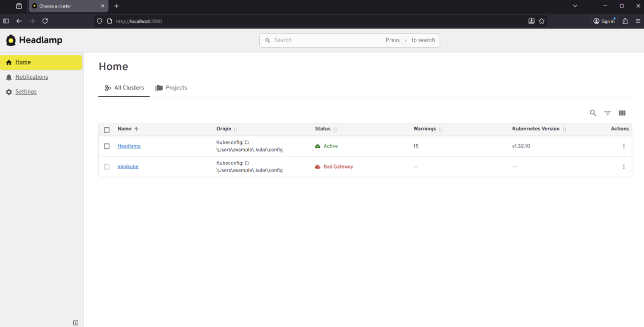
Task: Switch to the Projects tab
Action: 172,87
